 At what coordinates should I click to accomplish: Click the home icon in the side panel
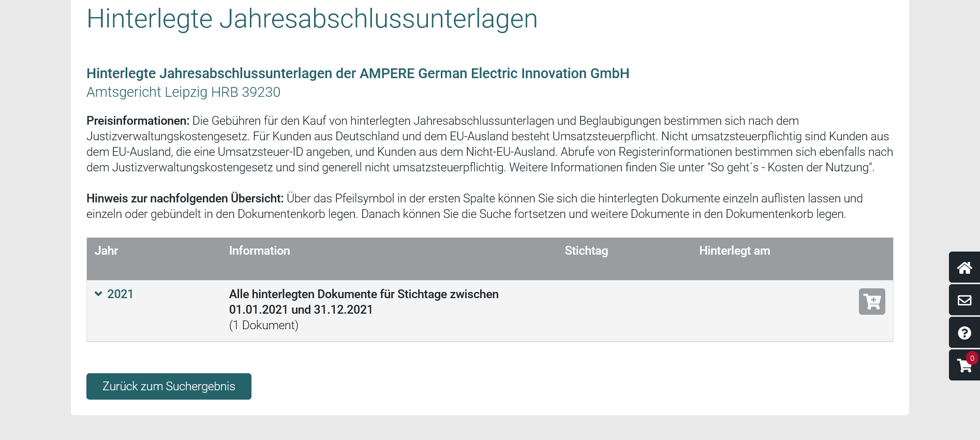pyautogui.click(x=964, y=268)
